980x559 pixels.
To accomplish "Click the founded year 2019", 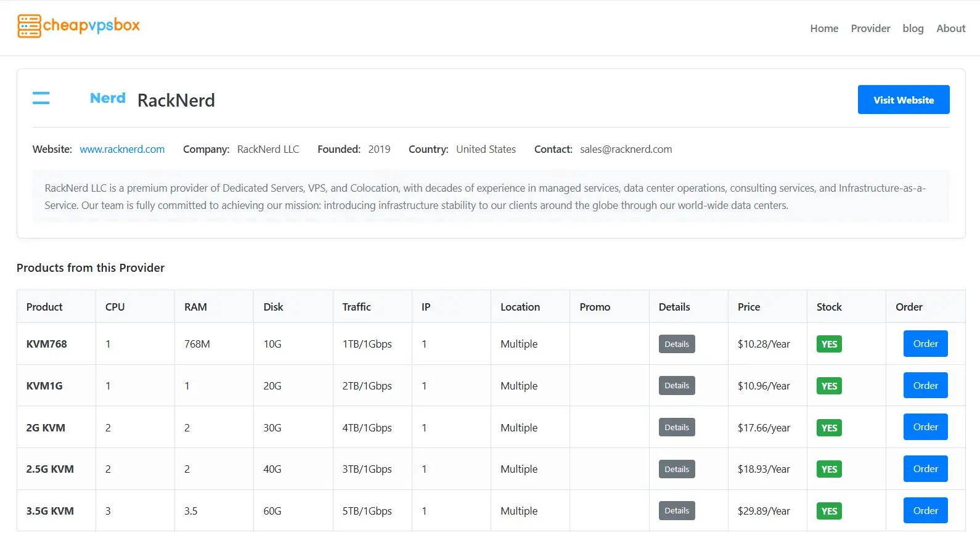I will (379, 149).
